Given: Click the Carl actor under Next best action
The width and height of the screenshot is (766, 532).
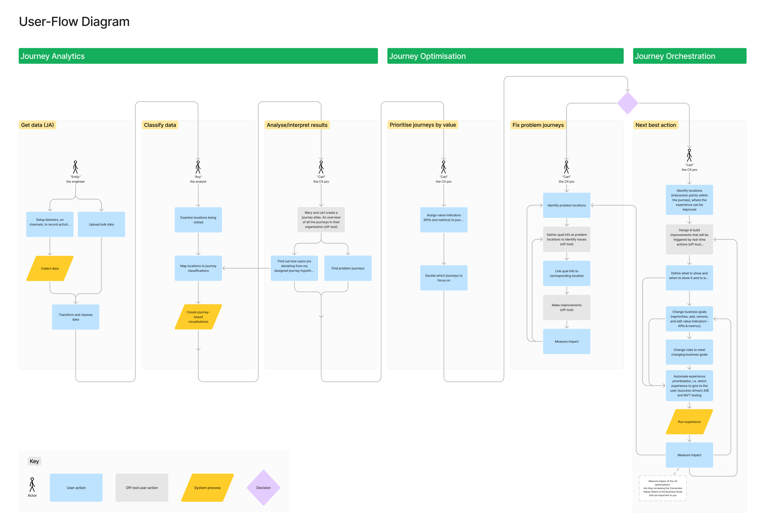Looking at the screenshot, I should coord(689,155).
